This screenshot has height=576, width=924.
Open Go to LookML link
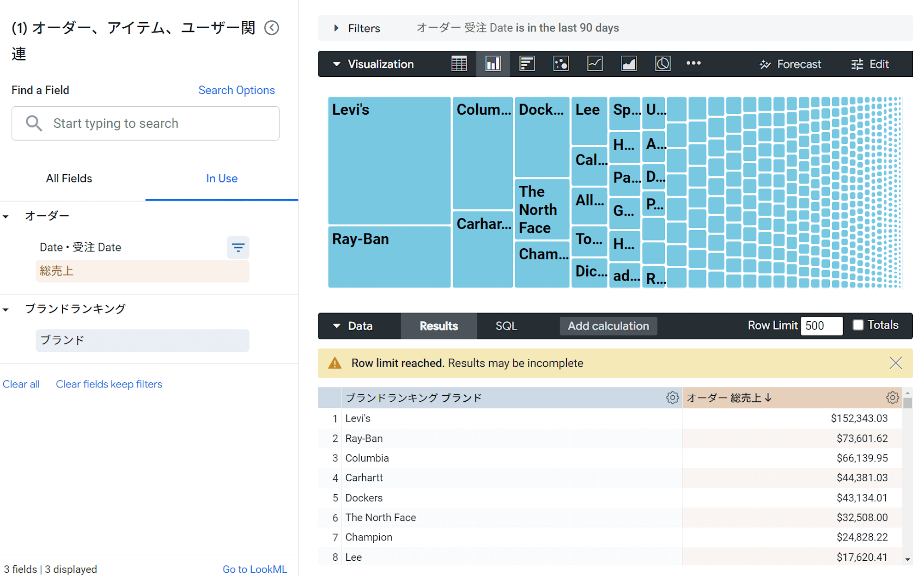tap(255, 569)
